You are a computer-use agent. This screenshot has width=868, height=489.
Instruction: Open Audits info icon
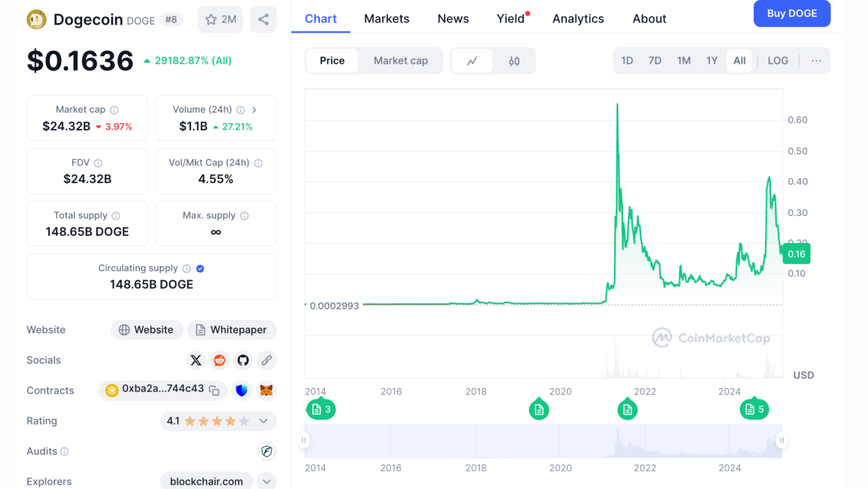click(64, 452)
